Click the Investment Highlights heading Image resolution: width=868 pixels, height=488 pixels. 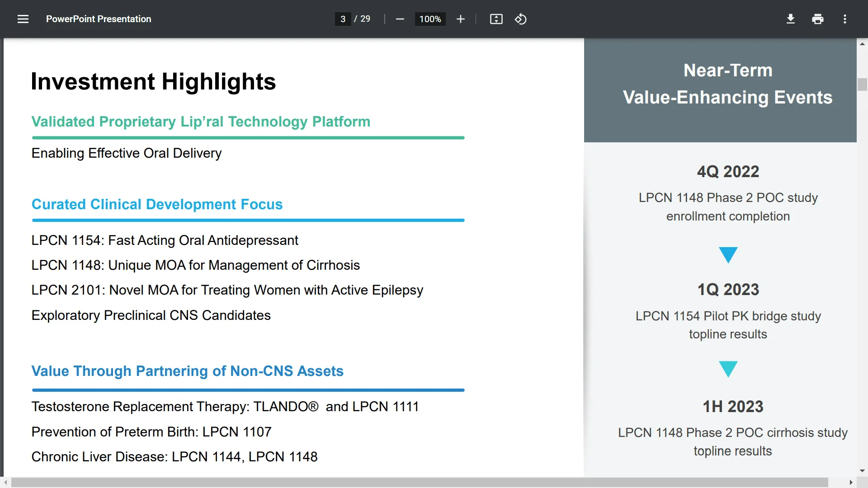pyautogui.click(x=153, y=82)
